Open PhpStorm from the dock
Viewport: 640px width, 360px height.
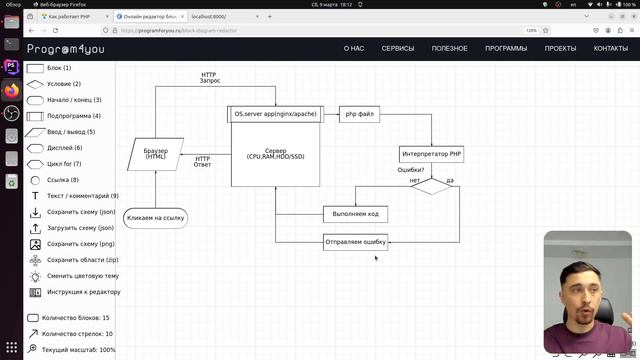coord(11,67)
